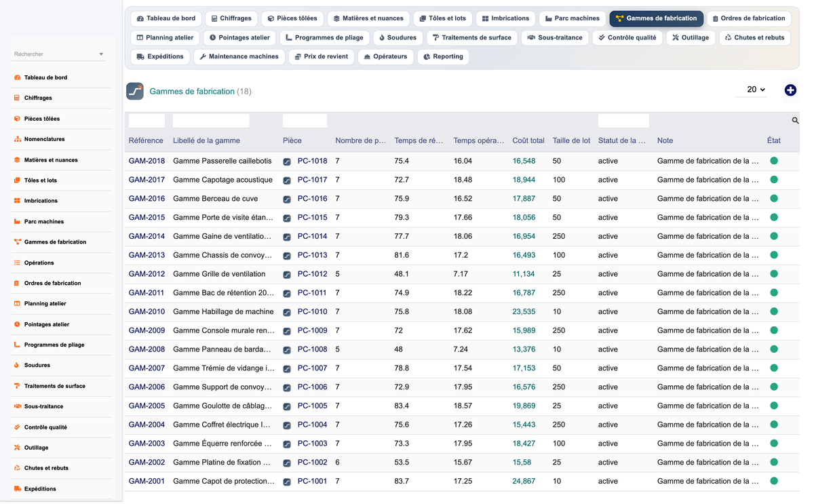Click label Gamme Passerelle caillebotis
The width and height of the screenshot is (814, 504).
222,161
